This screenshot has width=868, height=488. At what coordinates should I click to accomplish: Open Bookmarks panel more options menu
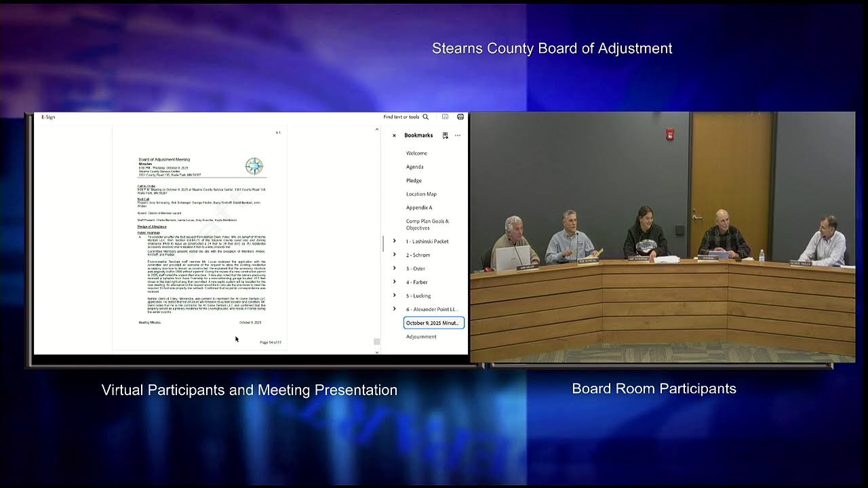pyautogui.click(x=458, y=136)
